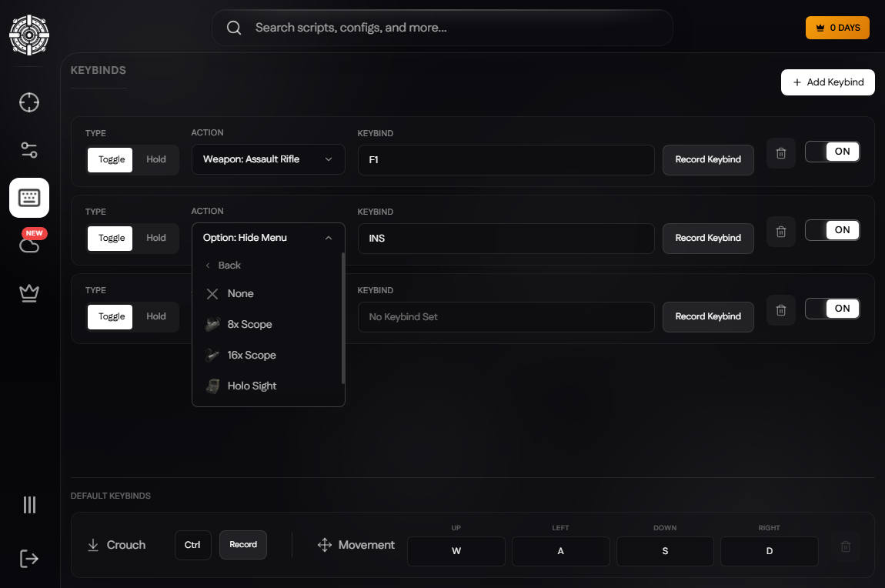Expand the Weapon: Assault Rifle action dropdown
Viewport: 885px width, 588px height.
coord(268,159)
